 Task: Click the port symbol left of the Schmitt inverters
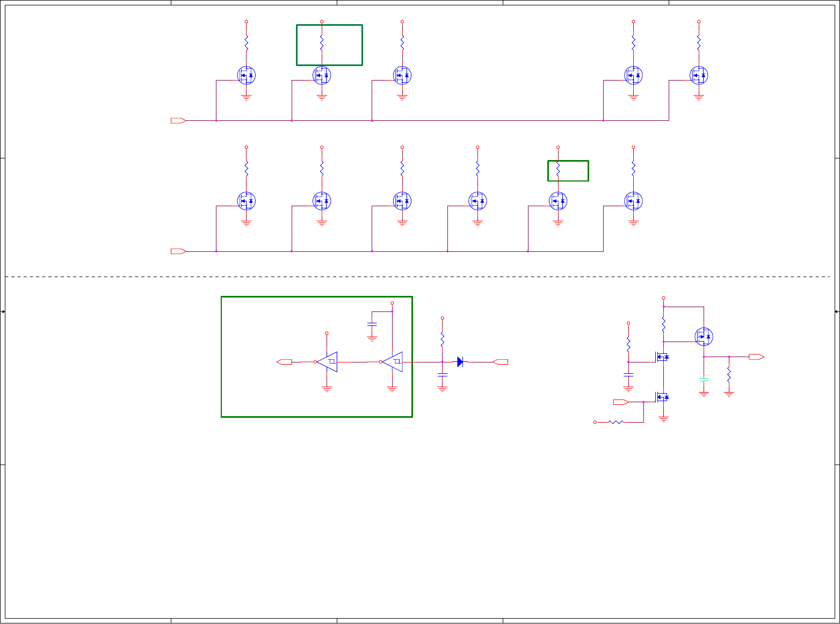pos(284,362)
